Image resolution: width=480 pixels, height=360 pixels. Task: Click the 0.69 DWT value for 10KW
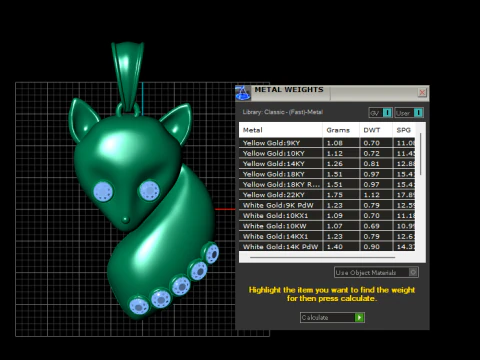coord(371,226)
